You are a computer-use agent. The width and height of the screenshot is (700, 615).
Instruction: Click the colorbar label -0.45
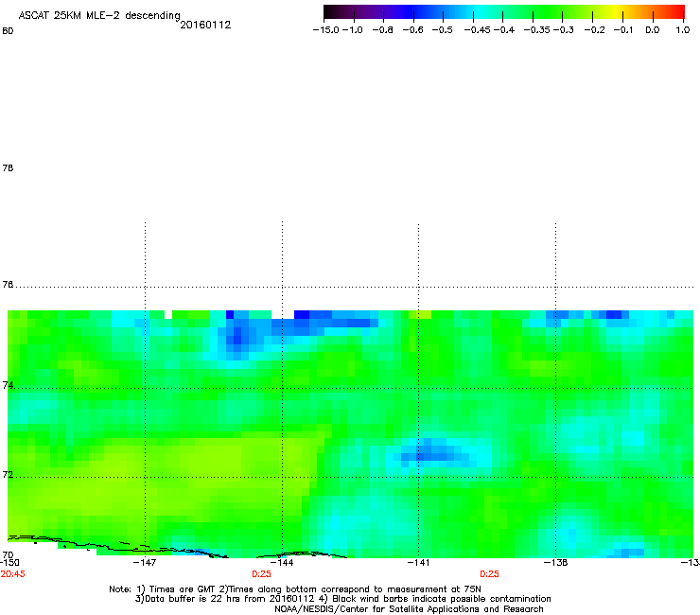[477, 30]
